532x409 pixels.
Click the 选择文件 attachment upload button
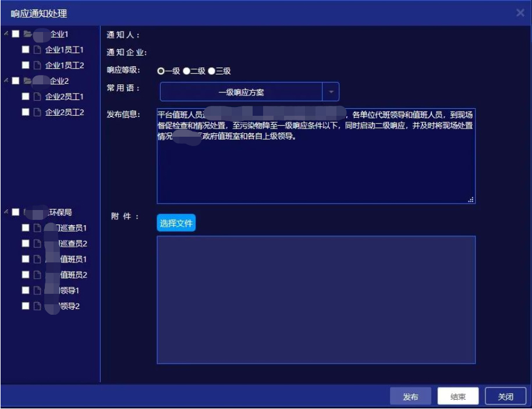click(175, 223)
